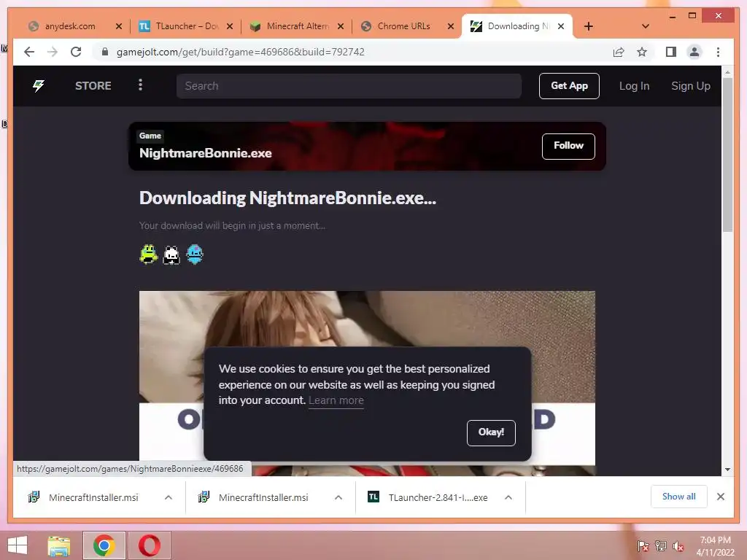Close the Chrome URLs tab
Image resolution: width=747 pixels, height=560 pixels.
click(451, 26)
